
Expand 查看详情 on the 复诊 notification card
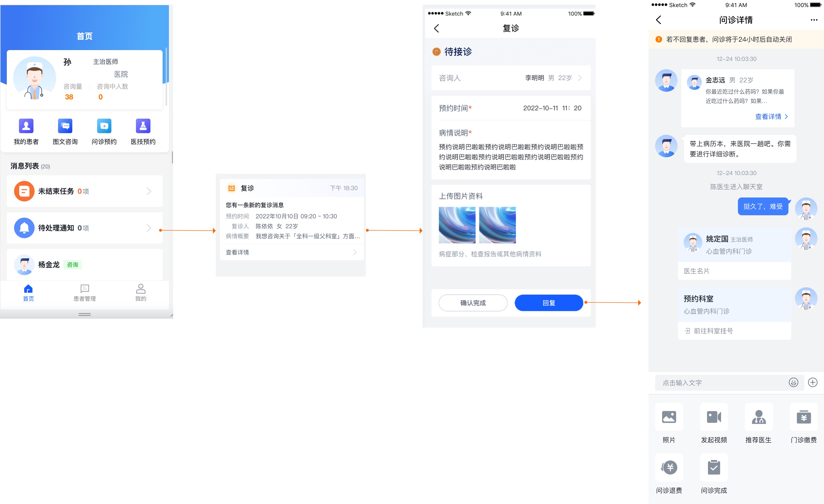[292, 252]
